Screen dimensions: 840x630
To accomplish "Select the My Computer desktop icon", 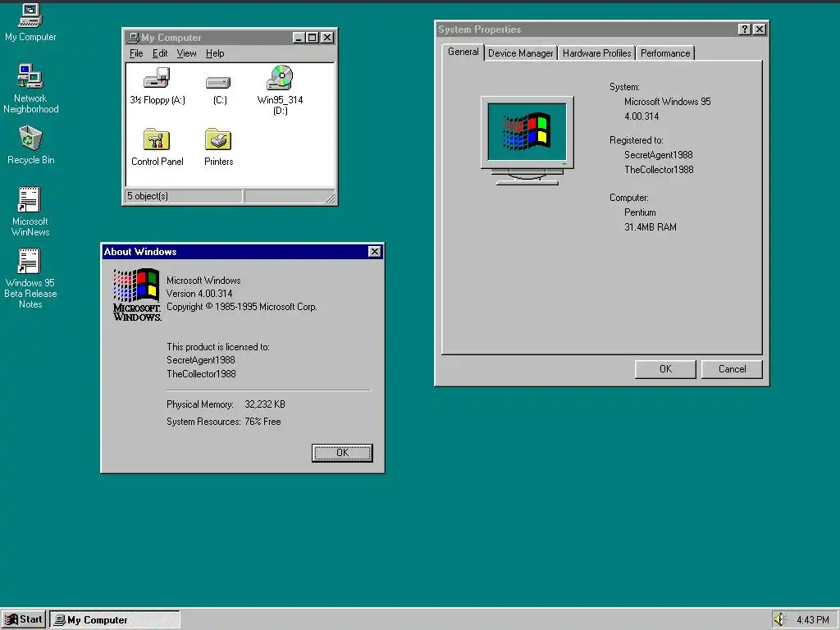I will (x=30, y=22).
